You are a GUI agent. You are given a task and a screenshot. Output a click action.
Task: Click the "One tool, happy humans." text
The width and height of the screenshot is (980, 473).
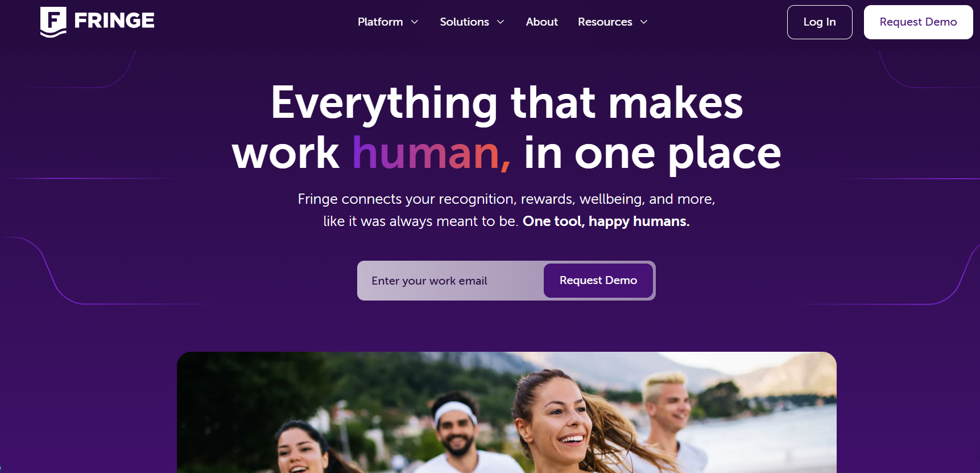pos(606,221)
